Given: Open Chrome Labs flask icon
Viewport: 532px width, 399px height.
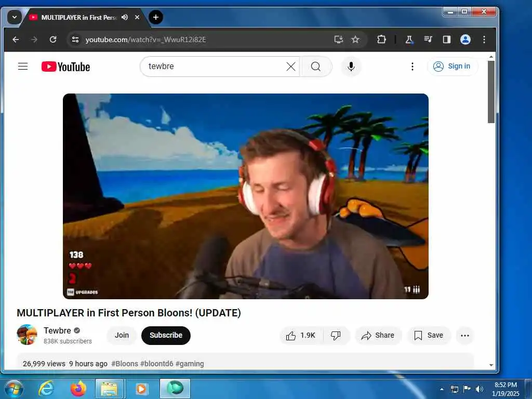Looking at the screenshot, I should 409,39.
